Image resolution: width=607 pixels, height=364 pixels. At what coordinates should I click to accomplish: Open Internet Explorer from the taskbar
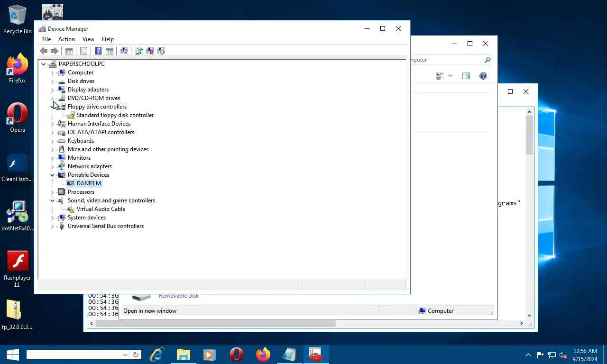(x=156, y=355)
